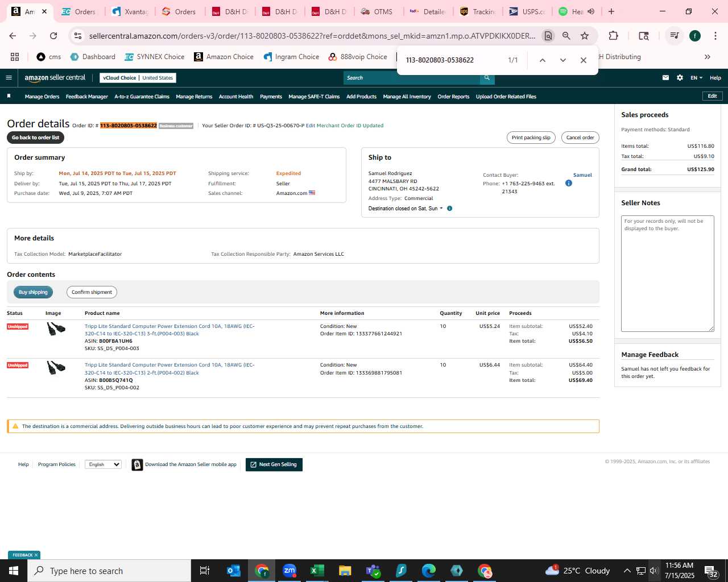The width and height of the screenshot is (728, 582).
Task: Click thumbnail of the 3-ft extension cord
Action: click(x=56, y=329)
